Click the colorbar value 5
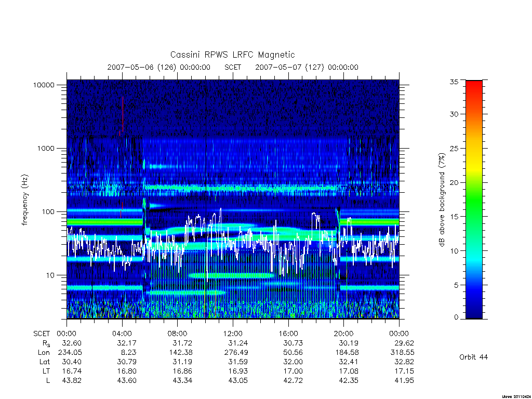The image size is (532, 399). (x=456, y=285)
